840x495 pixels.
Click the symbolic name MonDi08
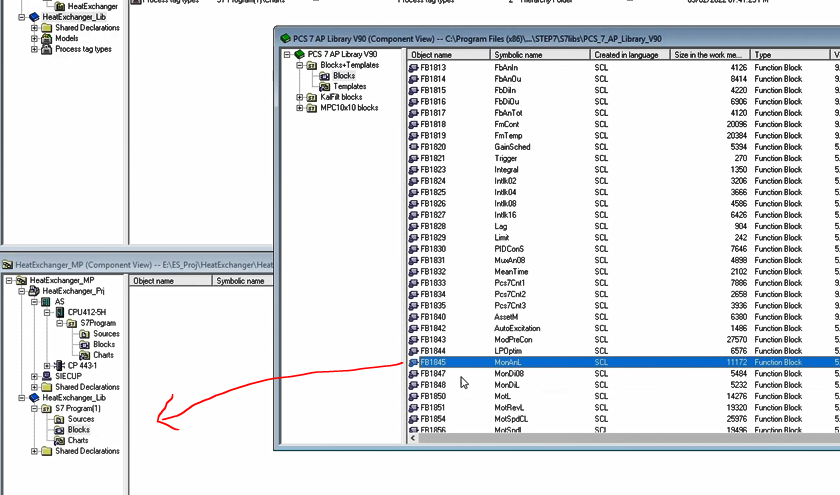(509, 374)
